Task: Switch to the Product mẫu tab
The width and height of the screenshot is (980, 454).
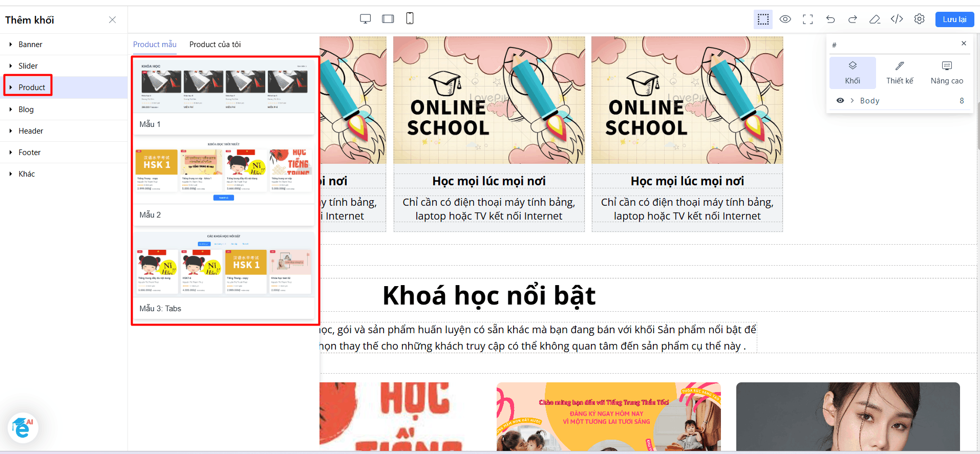Action: click(155, 45)
